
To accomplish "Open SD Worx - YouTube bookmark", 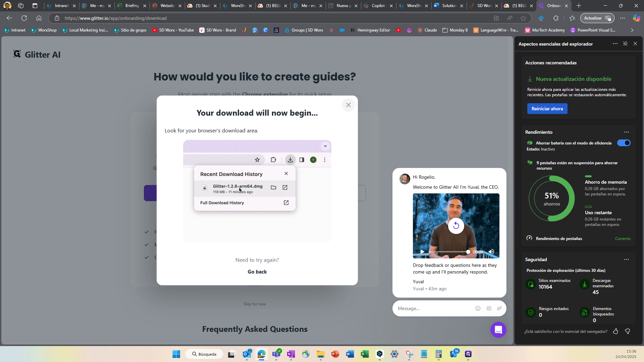I will (173, 30).
